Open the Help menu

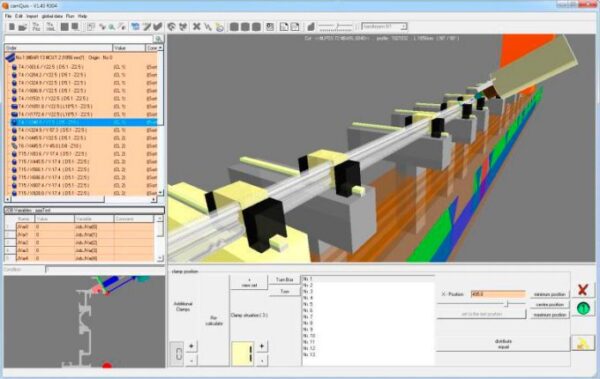pos(82,16)
